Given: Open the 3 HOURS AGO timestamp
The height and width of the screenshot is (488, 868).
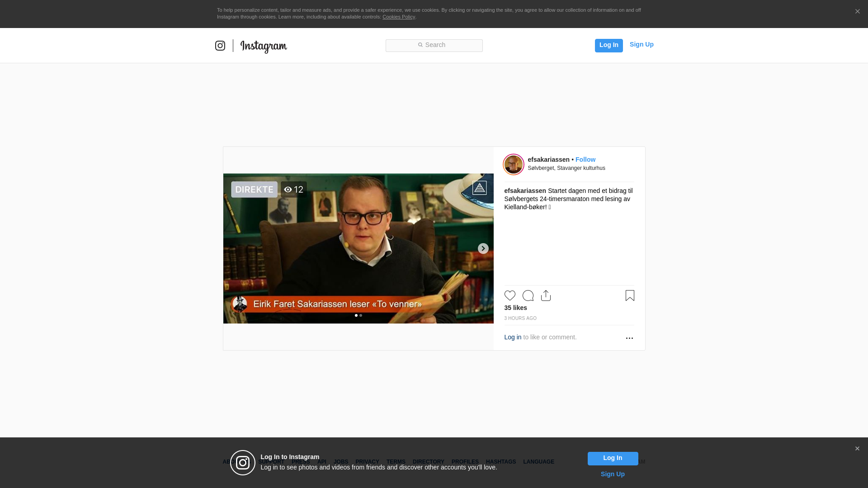Looking at the screenshot, I should tap(520, 319).
